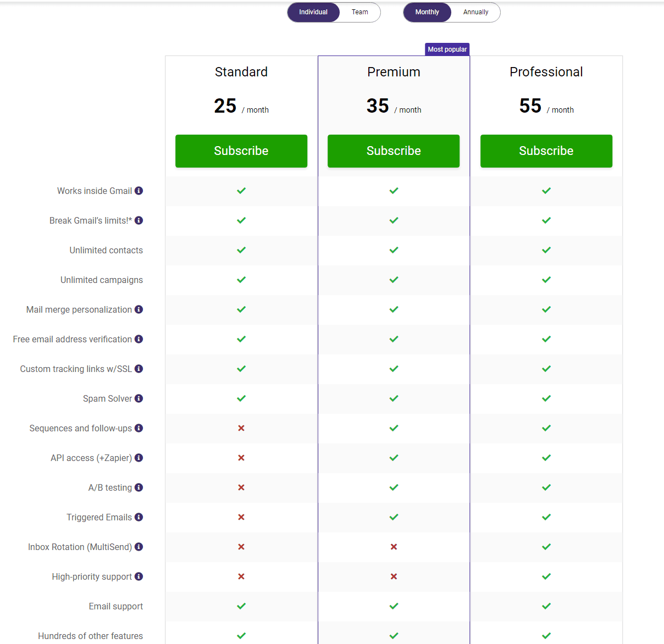
Task: Keep billing set to Monthly
Action: pos(427,12)
